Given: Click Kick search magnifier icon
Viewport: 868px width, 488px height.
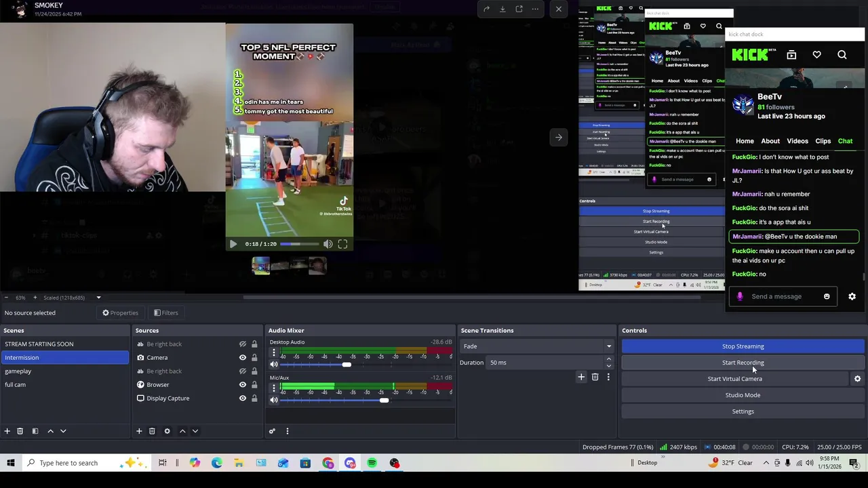Looking at the screenshot, I should tap(842, 55).
